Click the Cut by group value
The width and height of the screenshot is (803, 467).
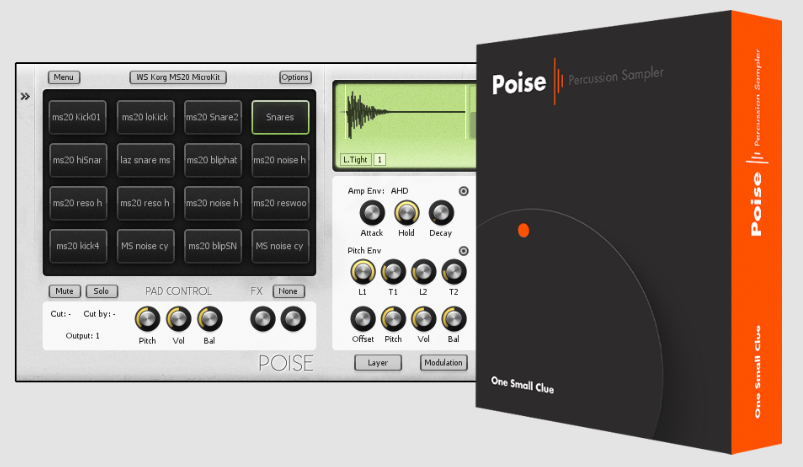99,314
